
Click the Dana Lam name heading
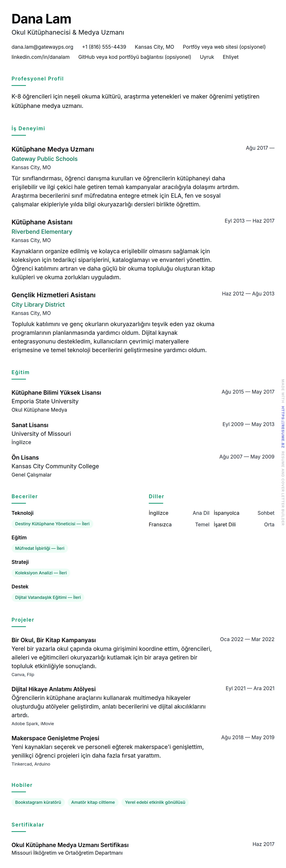pos(41,19)
